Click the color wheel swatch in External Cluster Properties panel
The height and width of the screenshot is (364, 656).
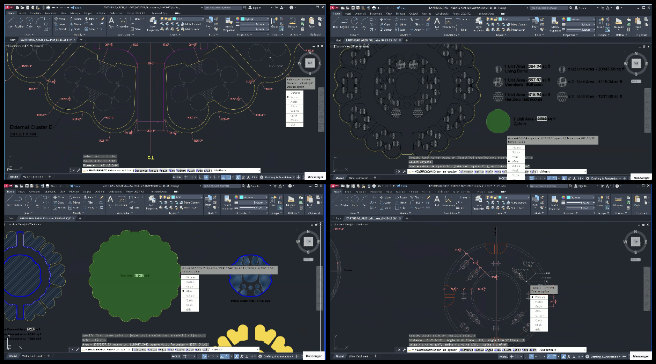click(x=238, y=19)
